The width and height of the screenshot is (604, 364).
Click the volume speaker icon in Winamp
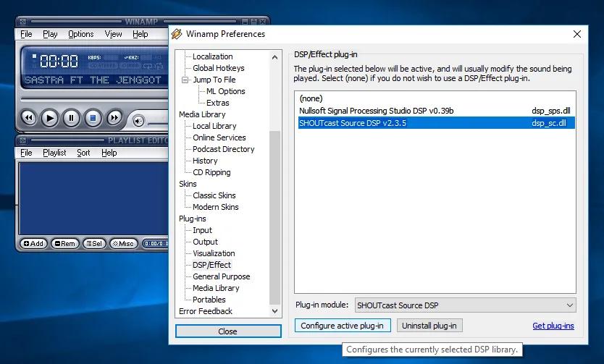139,120
